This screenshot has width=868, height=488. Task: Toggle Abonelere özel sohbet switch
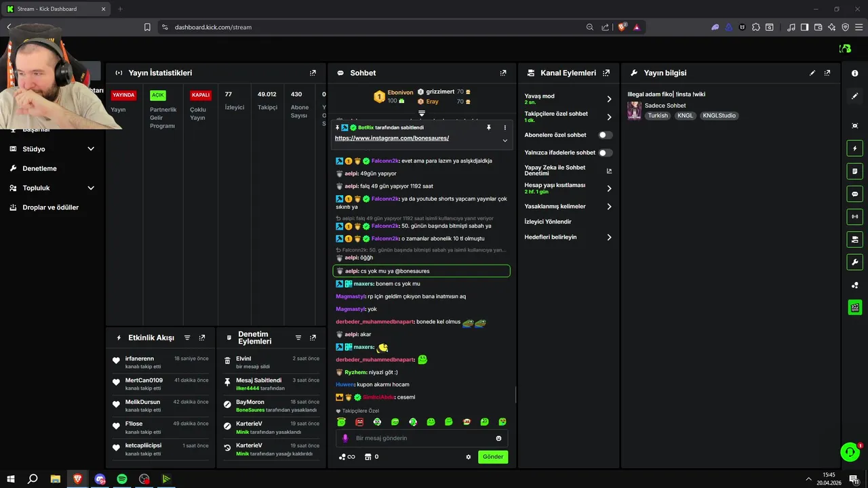point(606,135)
